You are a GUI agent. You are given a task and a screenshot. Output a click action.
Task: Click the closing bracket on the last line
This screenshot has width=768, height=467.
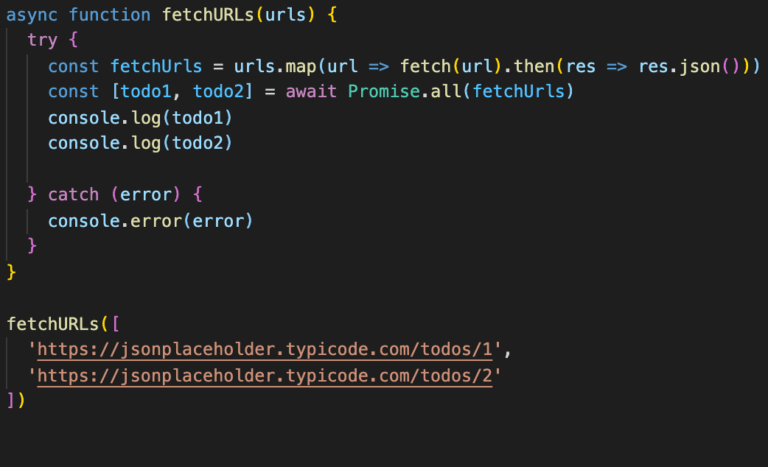point(11,401)
